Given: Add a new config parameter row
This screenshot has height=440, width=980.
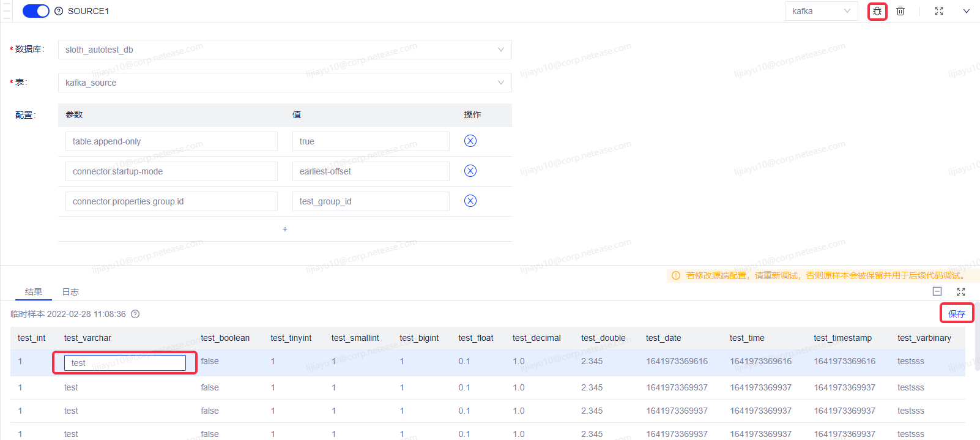Looking at the screenshot, I should click(284, 229).
